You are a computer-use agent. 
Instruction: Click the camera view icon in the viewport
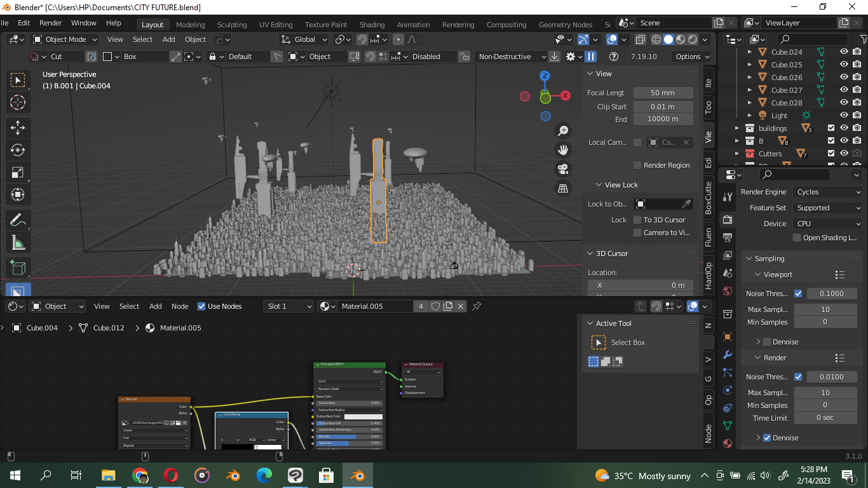tap(563, 169)
